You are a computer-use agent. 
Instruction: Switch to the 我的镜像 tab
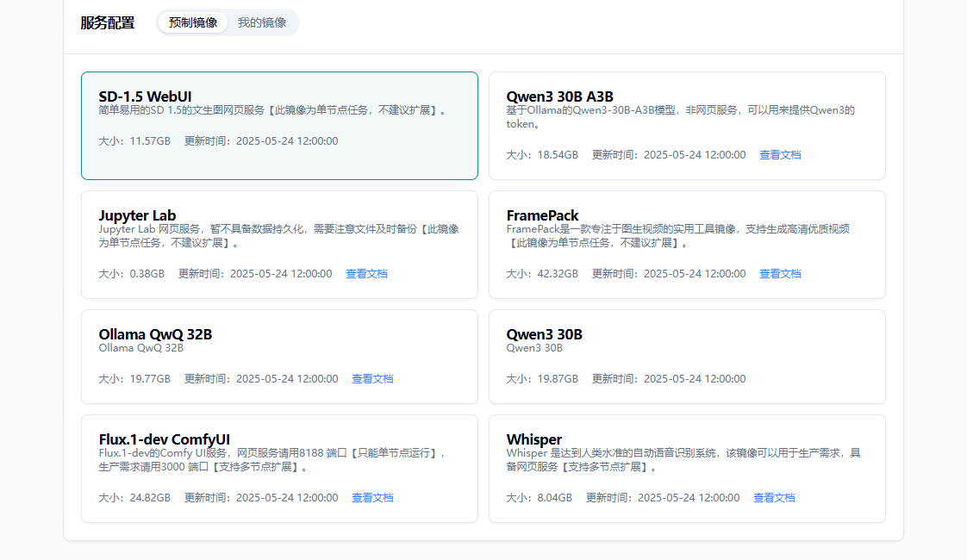click(x=262, y=22)
